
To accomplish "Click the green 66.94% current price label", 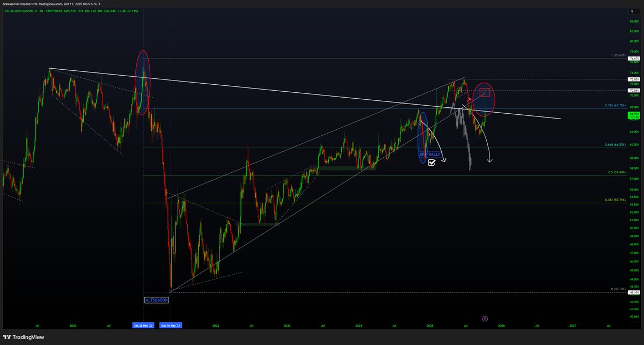I will pos(633,114).
